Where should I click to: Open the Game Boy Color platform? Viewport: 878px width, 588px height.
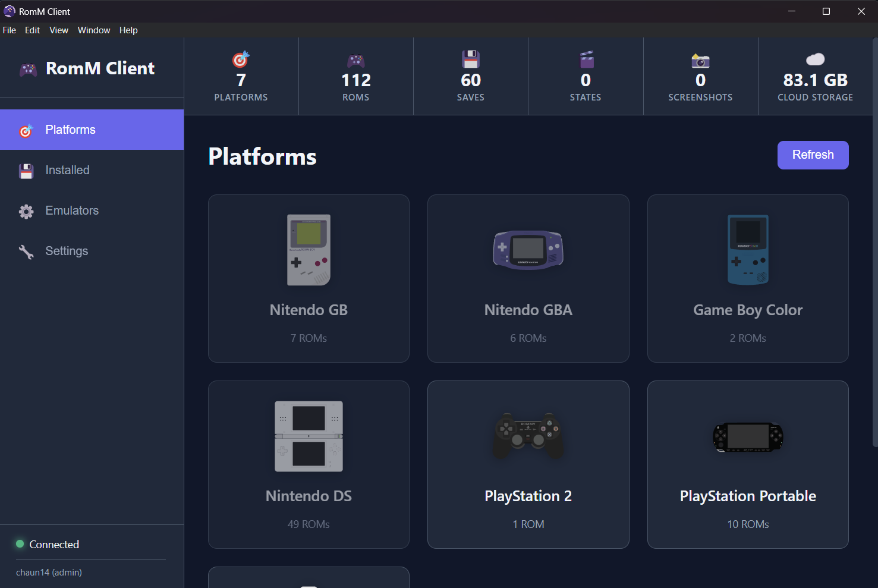click(x=748, y=278)
